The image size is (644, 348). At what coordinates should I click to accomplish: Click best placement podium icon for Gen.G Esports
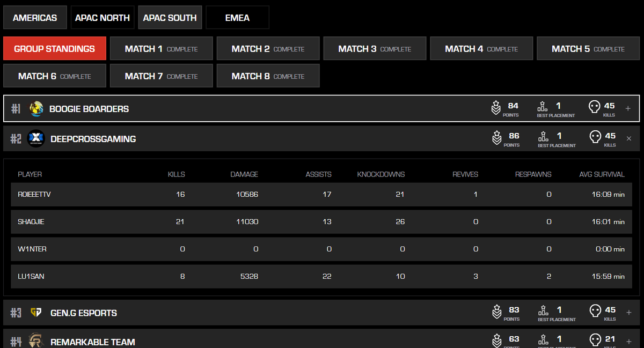pyautogui.click(x=543, y=310)
